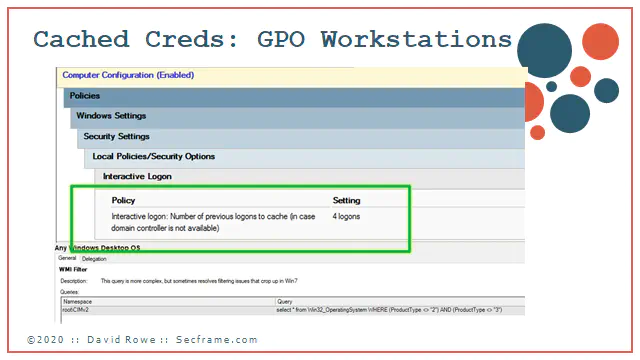
Task: Click the 'Any Windows Desktop OS' filter title
Action: pos(98,248)
